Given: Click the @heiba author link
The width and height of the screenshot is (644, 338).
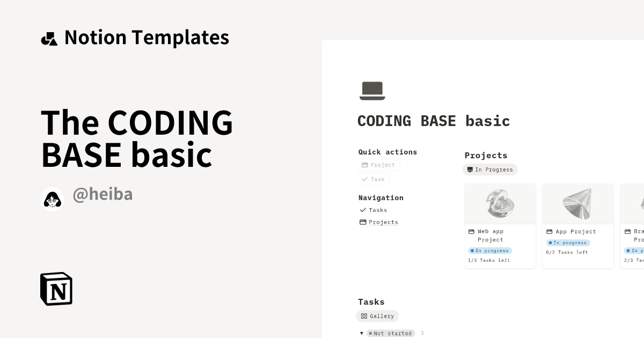Looking at the screenshot, I should pos(103,194).
